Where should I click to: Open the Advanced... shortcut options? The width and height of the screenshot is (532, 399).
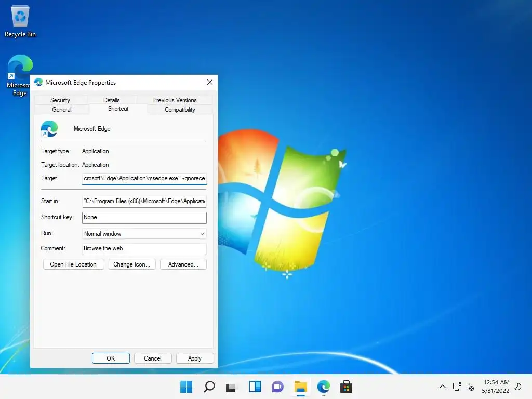coord(183,264)
